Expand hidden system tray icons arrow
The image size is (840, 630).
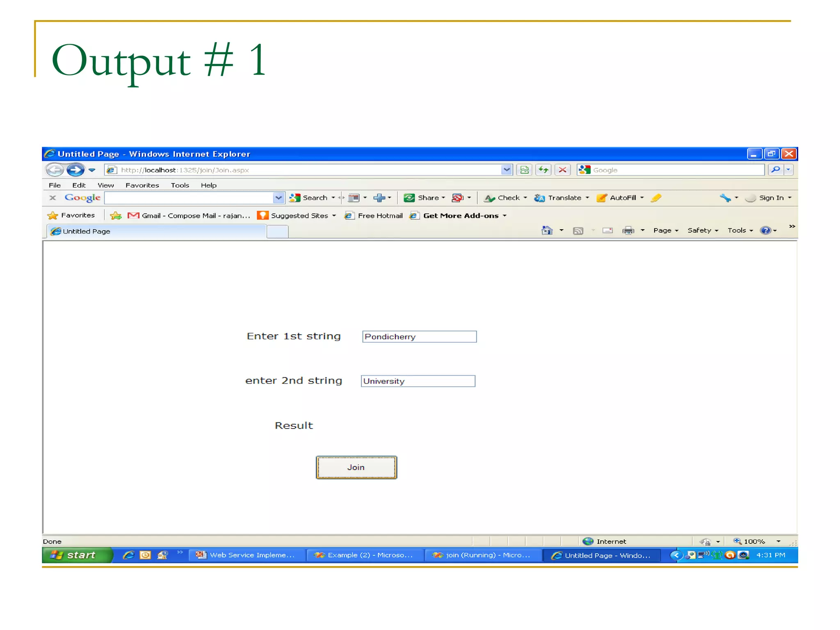click(x=676, y=555)
